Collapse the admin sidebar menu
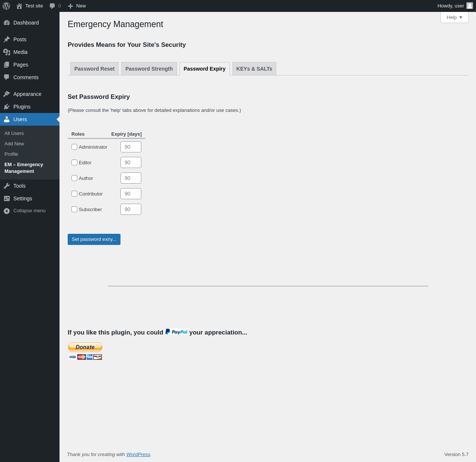The width and height of the screenshot is (476, 462). coord(30,211)
